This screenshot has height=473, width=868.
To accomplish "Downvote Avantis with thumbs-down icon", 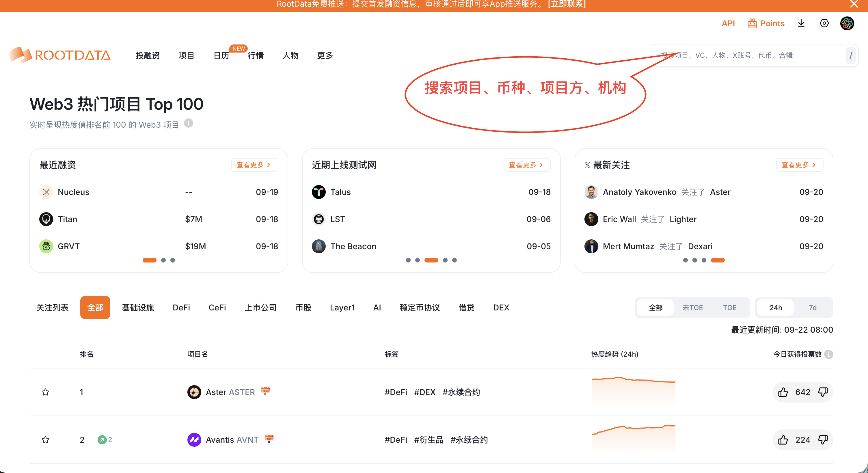I will coord(823,440).
